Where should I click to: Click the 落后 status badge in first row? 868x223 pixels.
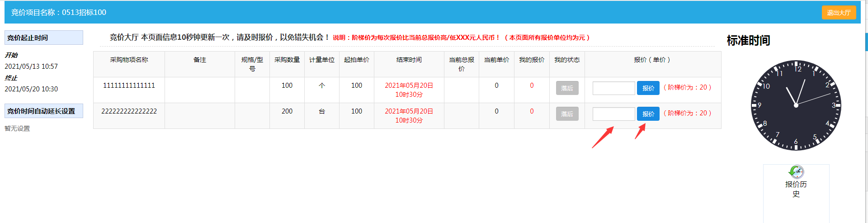point(567,88)
